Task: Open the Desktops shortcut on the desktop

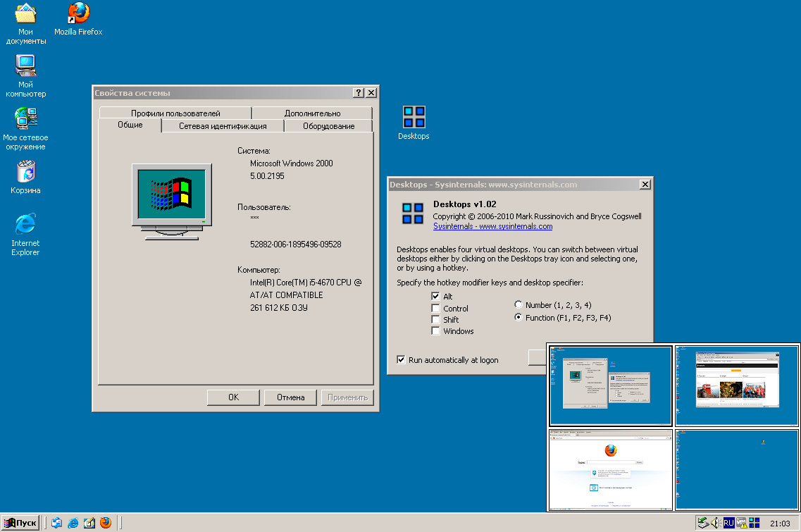Action: pos(414,117)
